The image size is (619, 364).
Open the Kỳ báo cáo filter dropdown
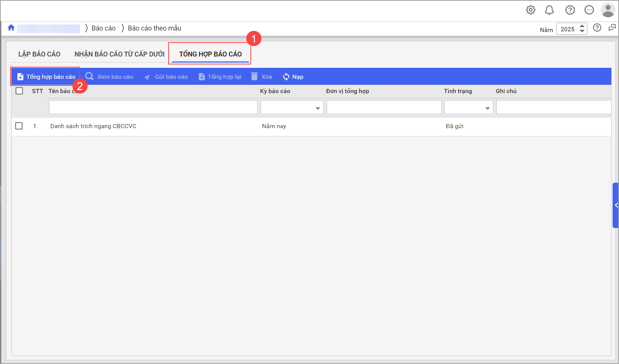(318, 108)
